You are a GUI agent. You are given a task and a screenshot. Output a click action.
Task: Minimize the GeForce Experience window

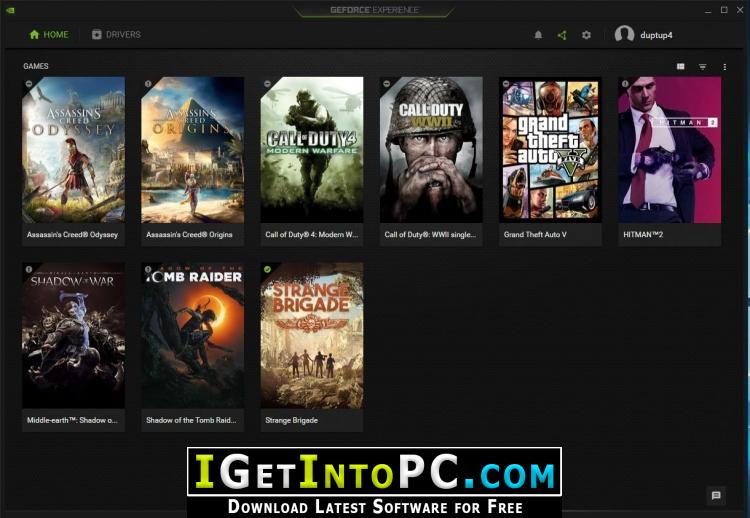(708, 10)
